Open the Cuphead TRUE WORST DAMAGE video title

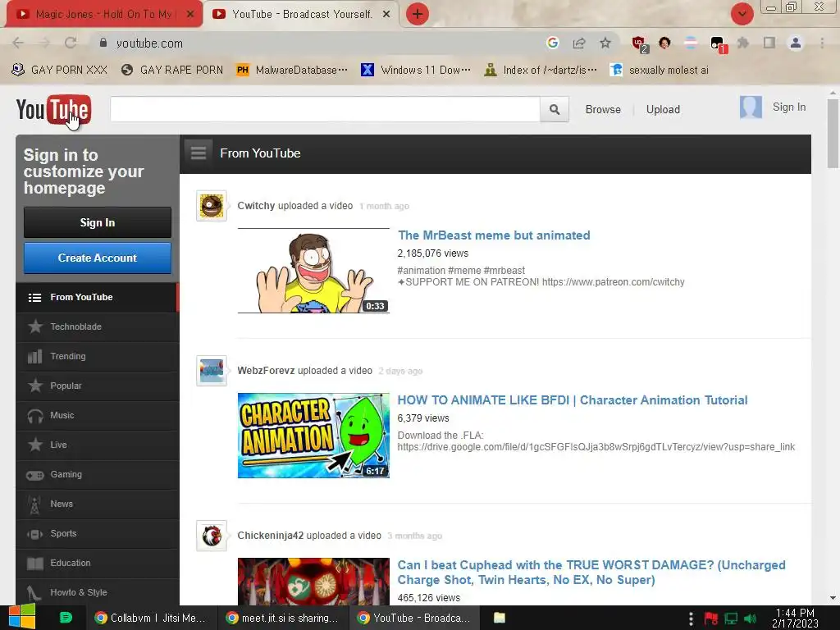tap(591, 572)
